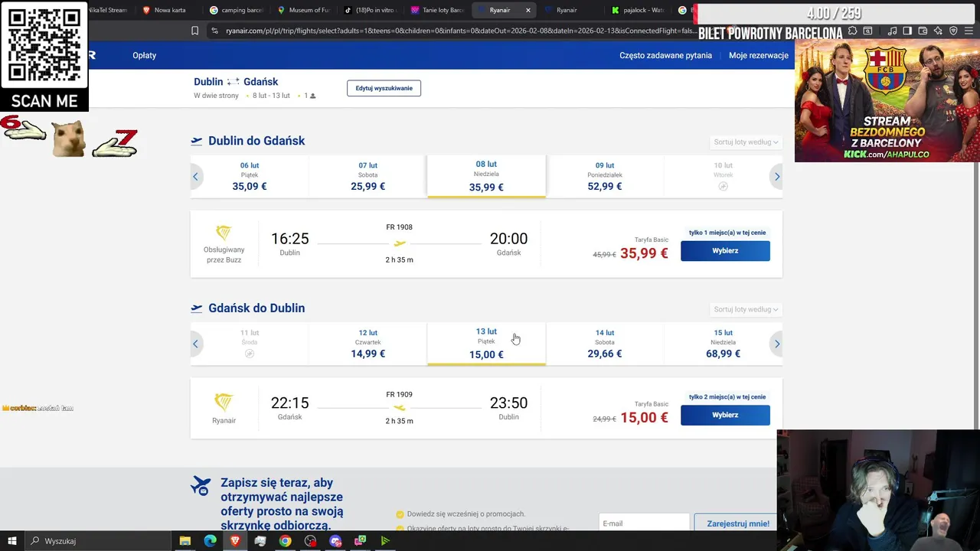Click flight number 'FR 1908' text
This screenshot has width=980, height=551.
tap(399, 227)
